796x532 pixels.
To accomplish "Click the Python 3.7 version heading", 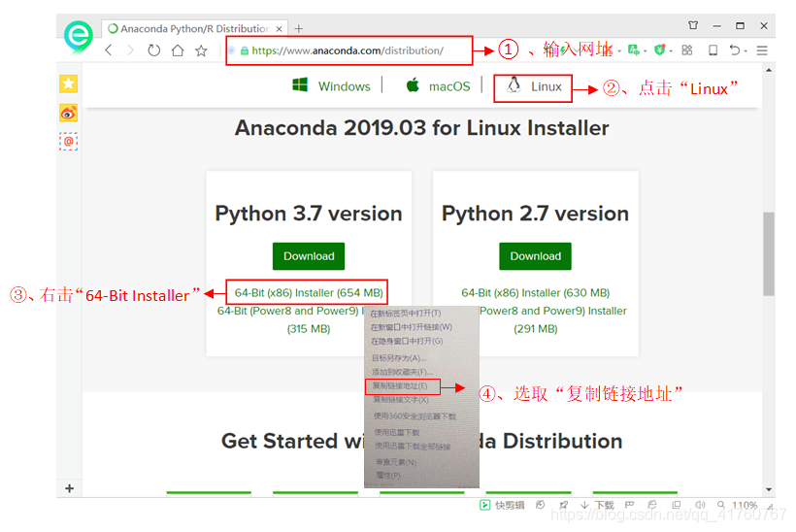I will click(x=309, y=214).
